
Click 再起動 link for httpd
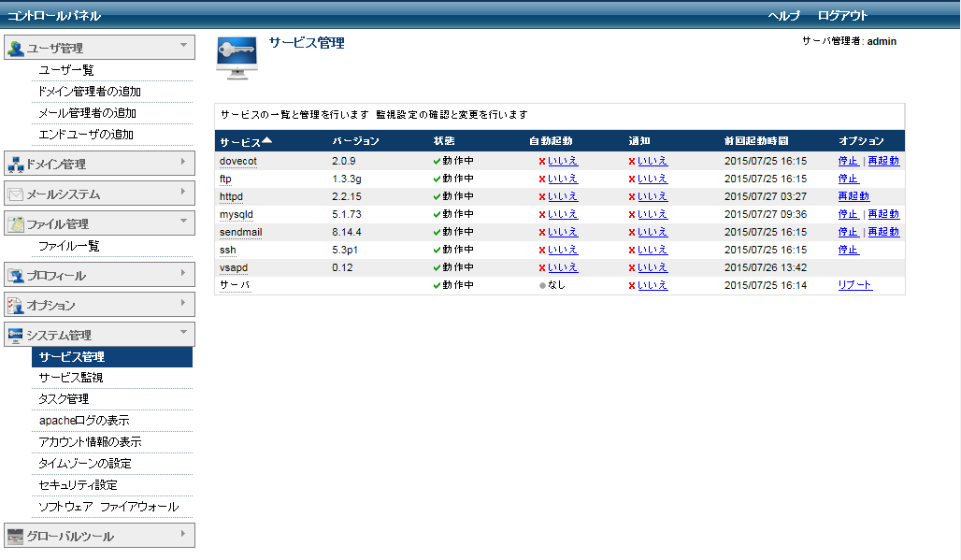click(x=853, y=196)
